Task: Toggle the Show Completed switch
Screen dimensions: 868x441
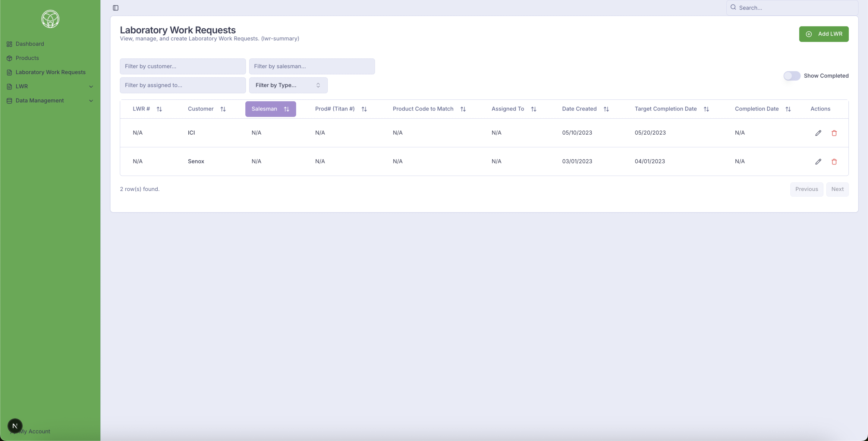Action: pos(791,76)
